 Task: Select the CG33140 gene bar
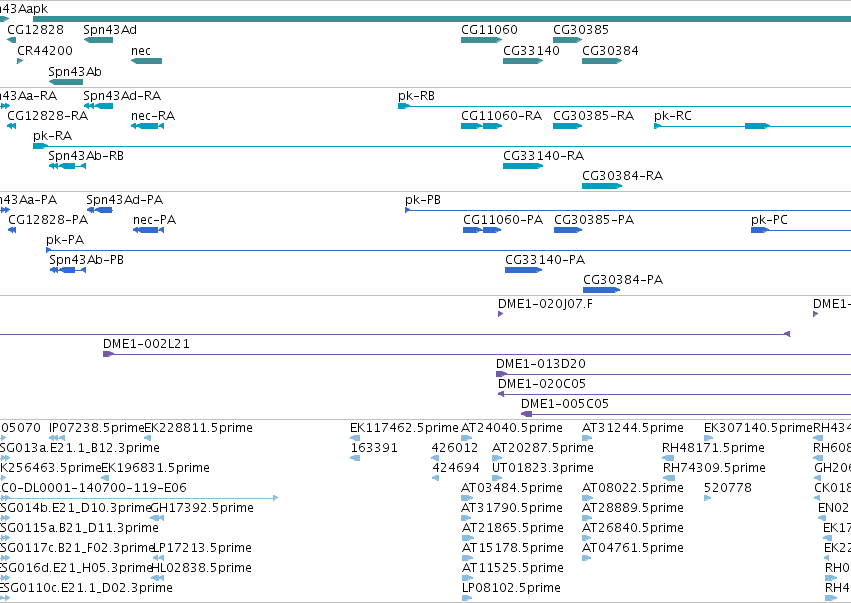pyautogui.click(x=523, y=61)
